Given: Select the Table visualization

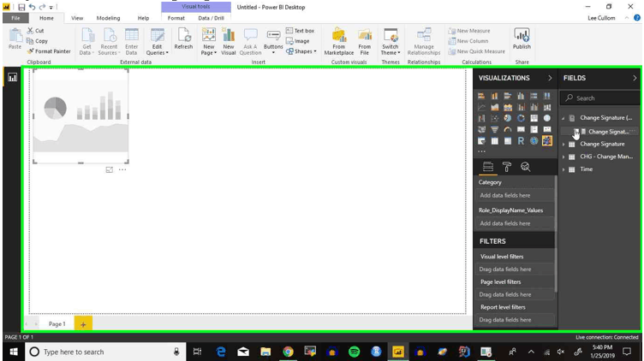Looking at the screenshot, I should (x=494, y=141).
